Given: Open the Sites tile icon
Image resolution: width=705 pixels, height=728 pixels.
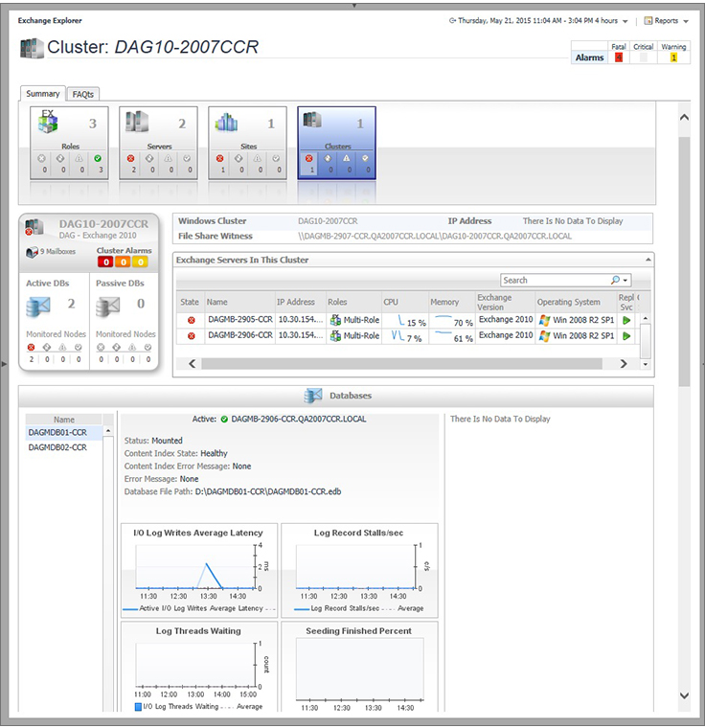Looking at the screenshot, I should [x=226, y=123].
